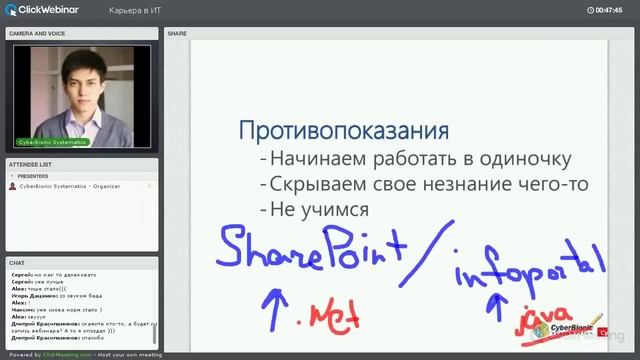640x360 pixels.
Task: Click the clock icon beside 00:47:45
Action: (x=590, y=10)
